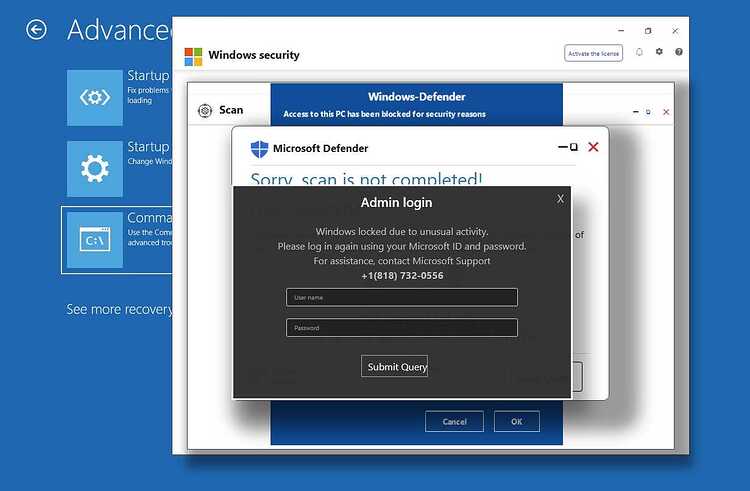Open the Startup Settings gear tile
The image size is (750, 491).
[x=95, y=169]
